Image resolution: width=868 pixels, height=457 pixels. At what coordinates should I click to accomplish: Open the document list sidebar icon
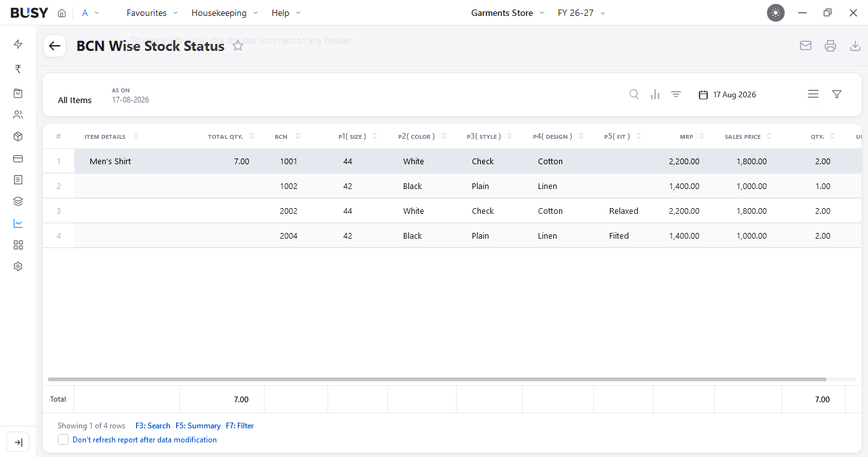[18, 179]
